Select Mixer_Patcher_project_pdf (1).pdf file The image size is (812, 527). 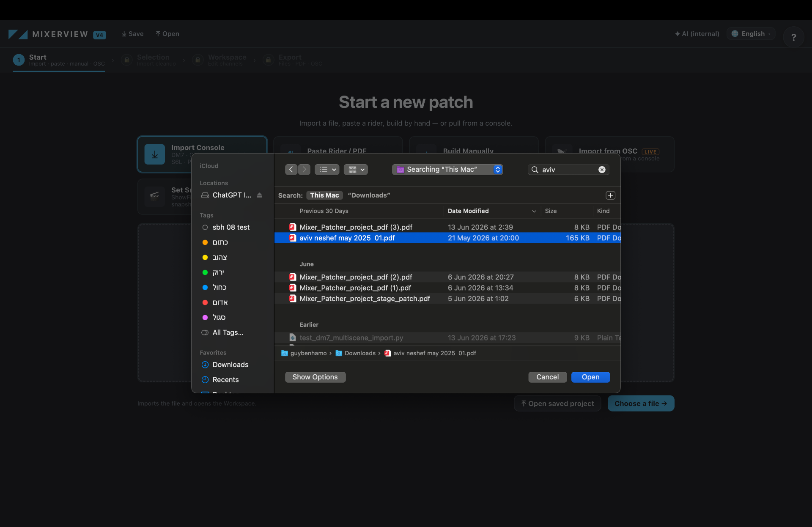(447, 288)
